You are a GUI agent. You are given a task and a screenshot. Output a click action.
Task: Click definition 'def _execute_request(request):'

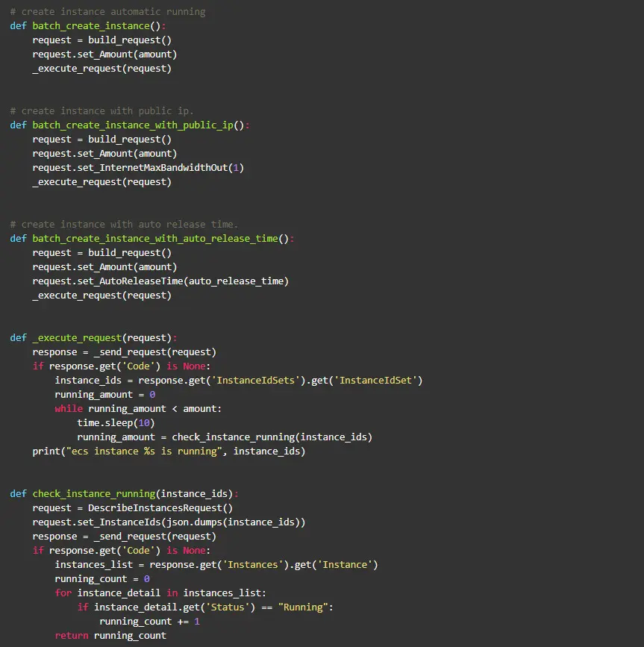click(x=93, y=338)
